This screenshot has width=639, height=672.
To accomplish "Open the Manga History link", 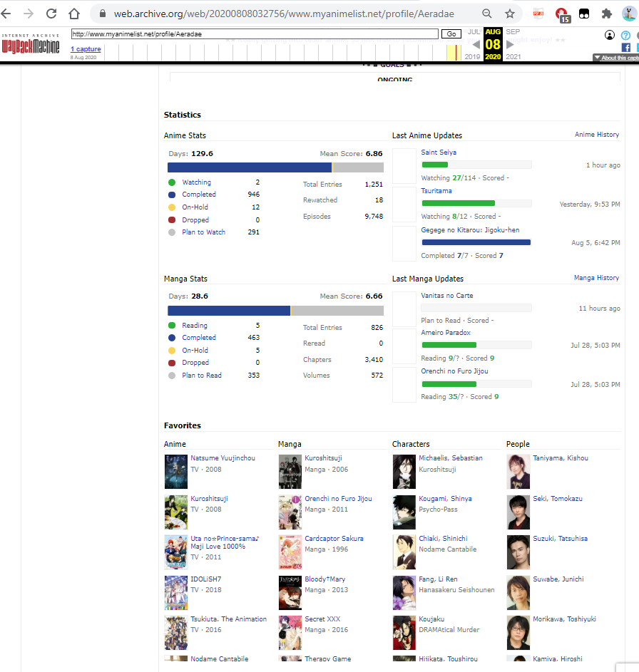I will click(596, 278).
